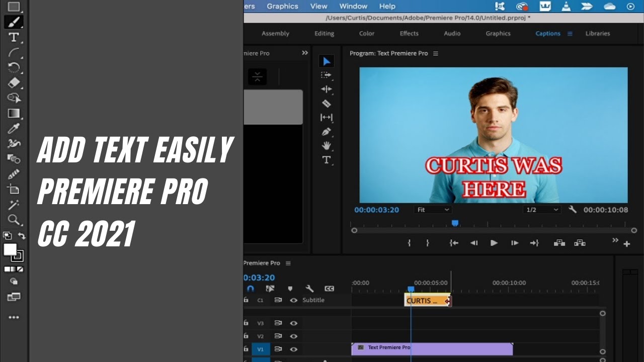
Task: Hide the V1 video track
Action: tap(294, 349)
